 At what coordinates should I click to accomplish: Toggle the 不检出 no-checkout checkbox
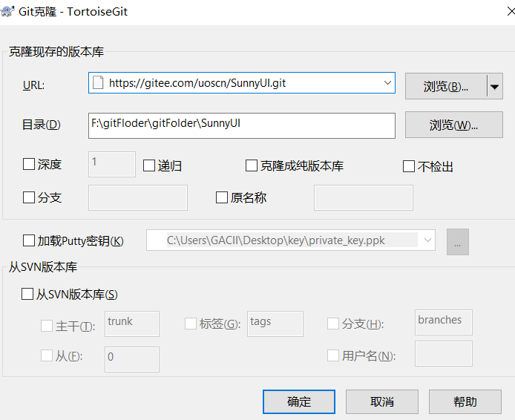tap(409, 166)
